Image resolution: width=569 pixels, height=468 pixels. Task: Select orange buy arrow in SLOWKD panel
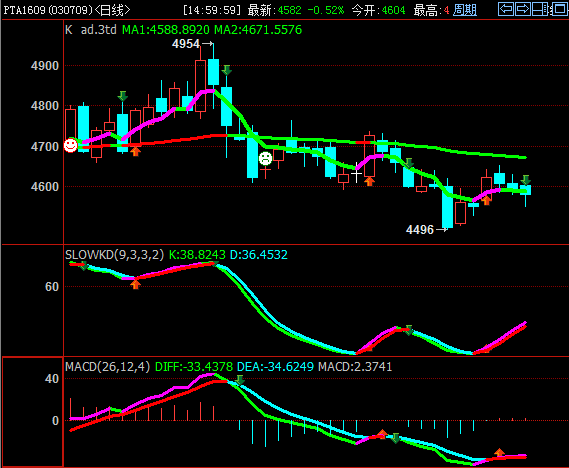point(135,284)
